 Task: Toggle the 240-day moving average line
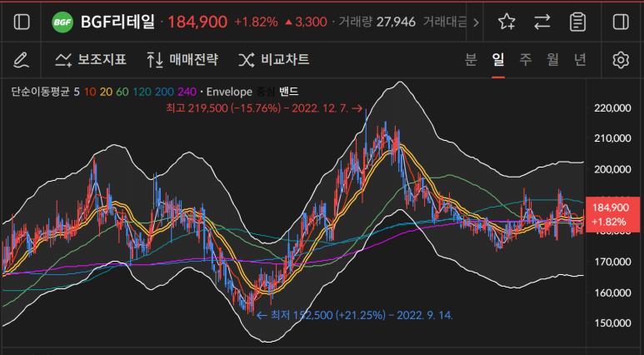(x=187, y=92)
